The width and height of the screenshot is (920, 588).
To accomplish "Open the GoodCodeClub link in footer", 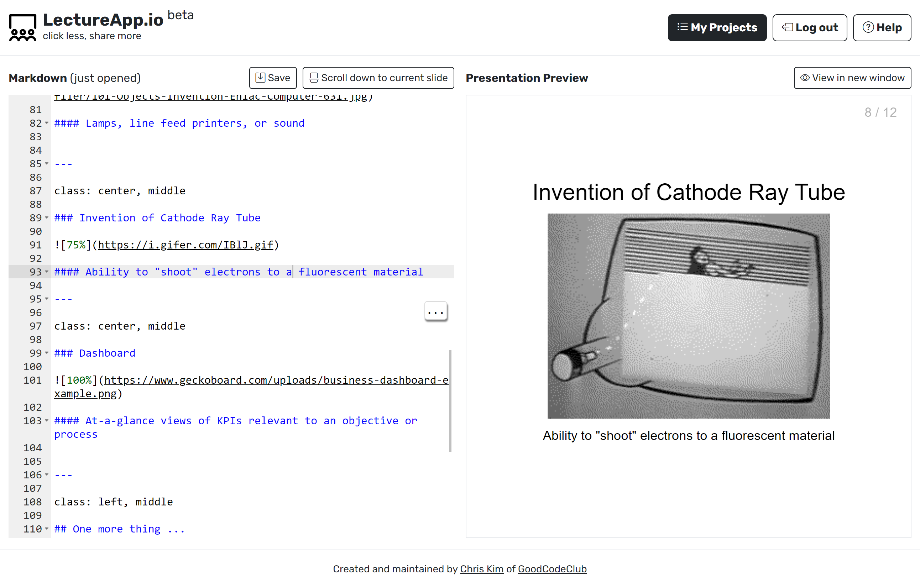I will pyautogui.click(x=552, y=569).
